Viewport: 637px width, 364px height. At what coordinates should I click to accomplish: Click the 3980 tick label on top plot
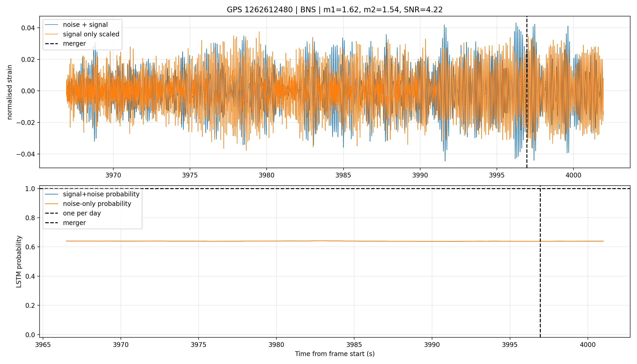(266, 175)
